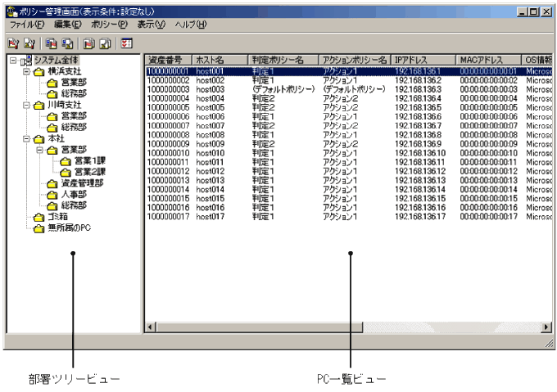Open the ファイル(F) menu
This screenshot has height=392, width=557.
click(27, 25)
